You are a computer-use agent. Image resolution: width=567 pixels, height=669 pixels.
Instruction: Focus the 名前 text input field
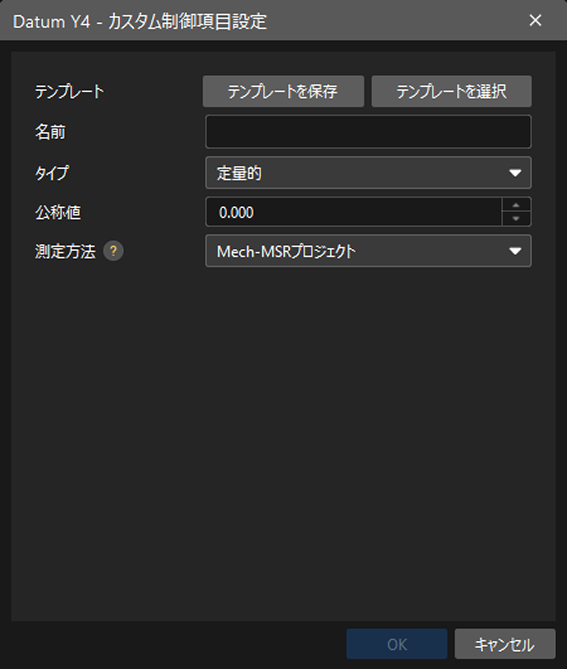click(368, 132)
